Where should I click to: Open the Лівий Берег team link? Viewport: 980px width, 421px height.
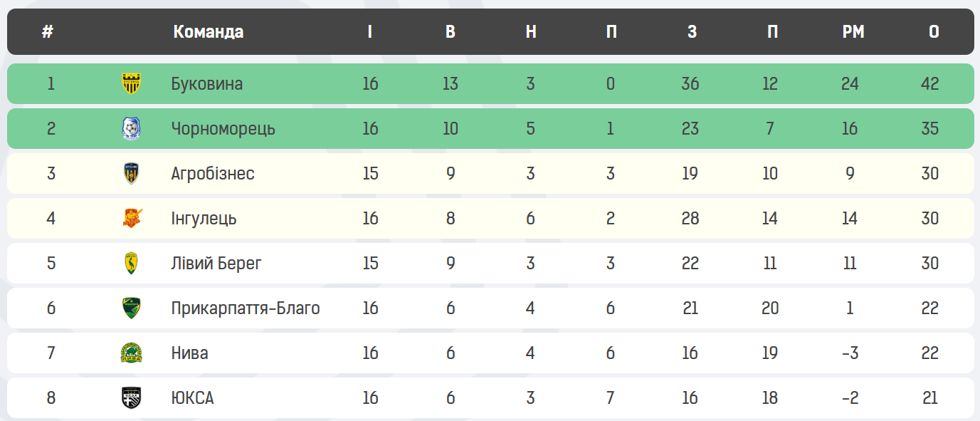(x=216, y=264)
